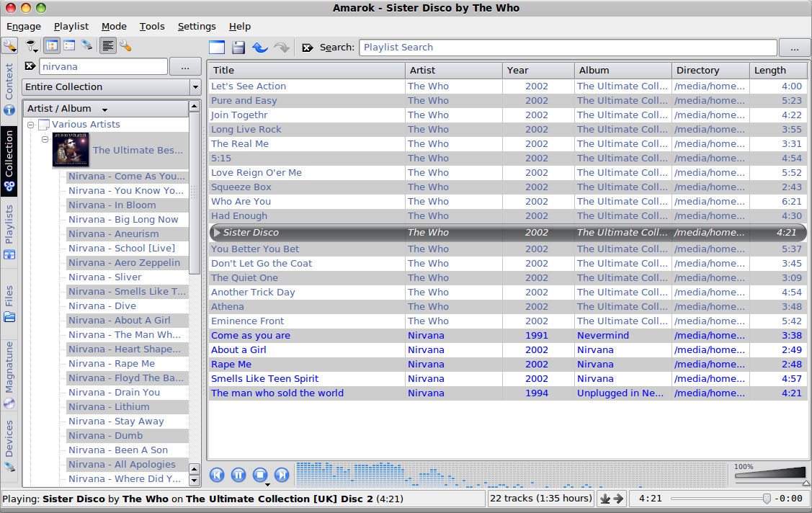Select the Collection sidebar tab
This screenshot has width=812, height=513.
coord(9,161)
